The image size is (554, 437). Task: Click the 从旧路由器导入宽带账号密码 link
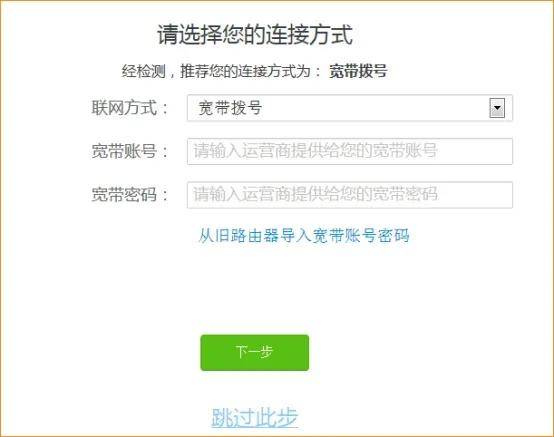(x=304, y=236)
